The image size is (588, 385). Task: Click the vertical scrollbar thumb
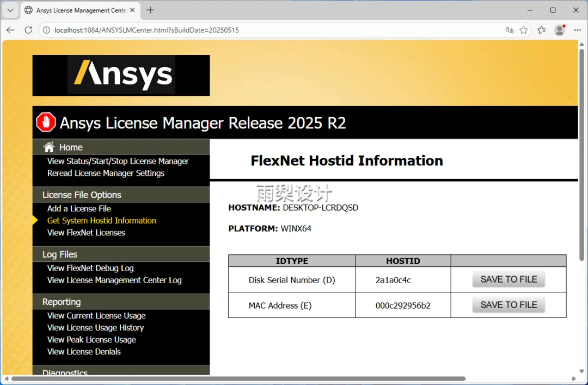581,154
